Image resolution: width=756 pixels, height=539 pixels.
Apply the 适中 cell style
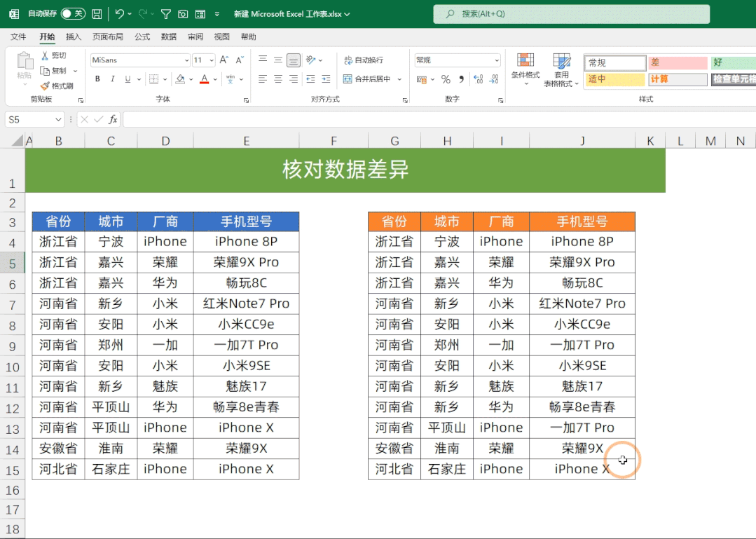[614, 79]
